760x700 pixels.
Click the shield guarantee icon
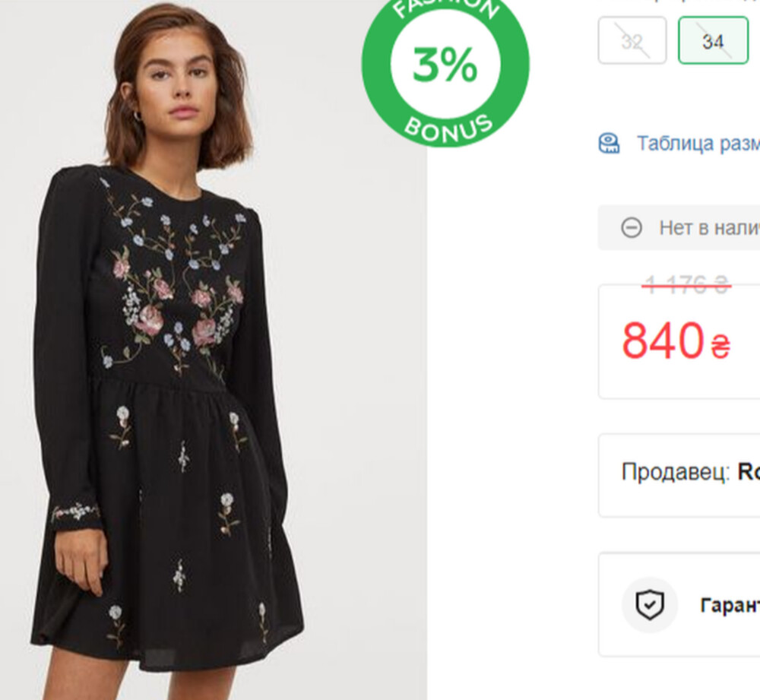(650, 605)
